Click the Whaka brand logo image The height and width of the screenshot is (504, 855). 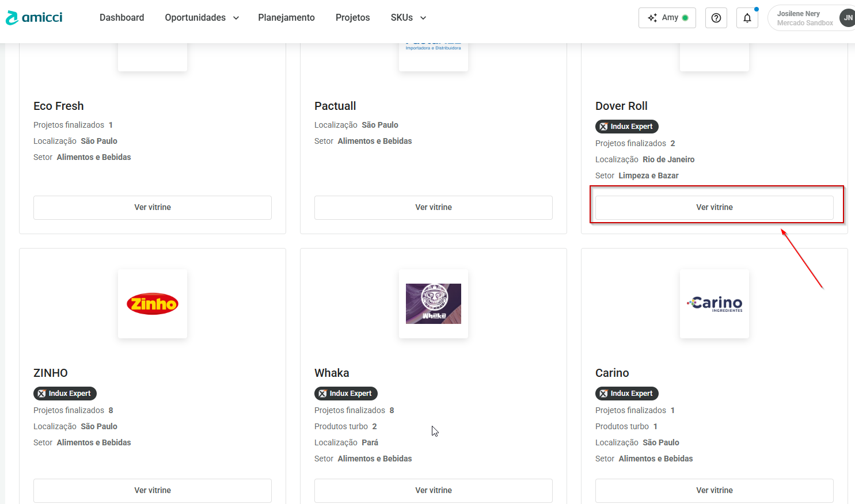(x=434, y=304)
